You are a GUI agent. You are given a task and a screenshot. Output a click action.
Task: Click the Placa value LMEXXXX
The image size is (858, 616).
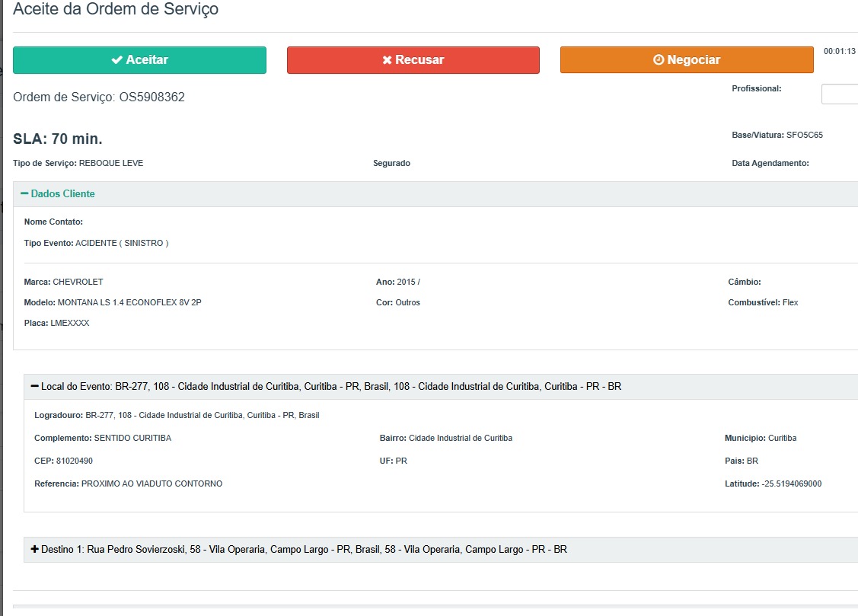(69, 323)
